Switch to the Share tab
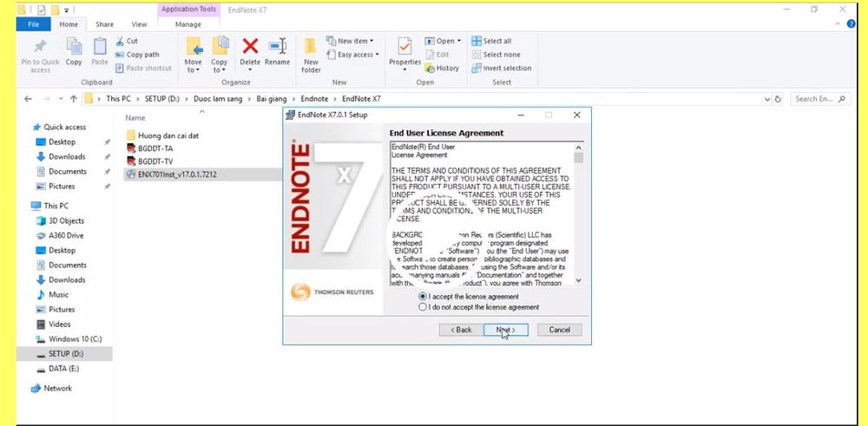868x426 pixels. (105, 24)
